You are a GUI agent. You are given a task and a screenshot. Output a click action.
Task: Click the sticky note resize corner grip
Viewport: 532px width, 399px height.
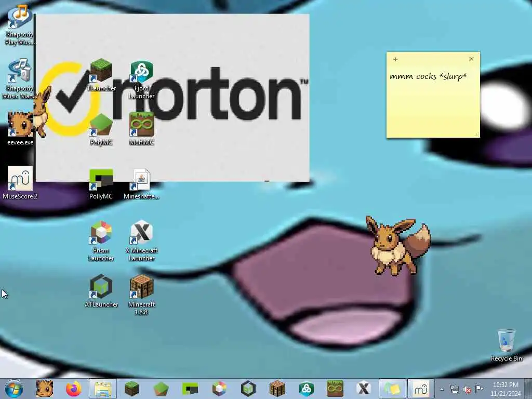[x=477, y=135]
